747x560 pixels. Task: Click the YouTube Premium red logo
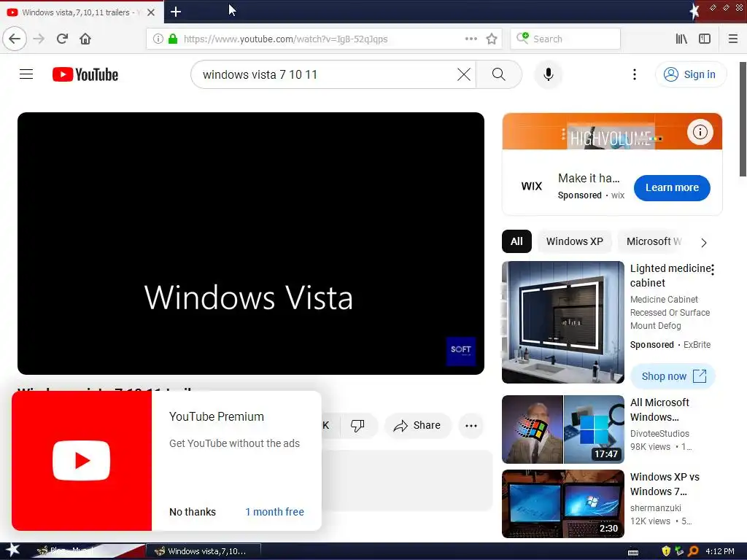click(x=82, y=461)
